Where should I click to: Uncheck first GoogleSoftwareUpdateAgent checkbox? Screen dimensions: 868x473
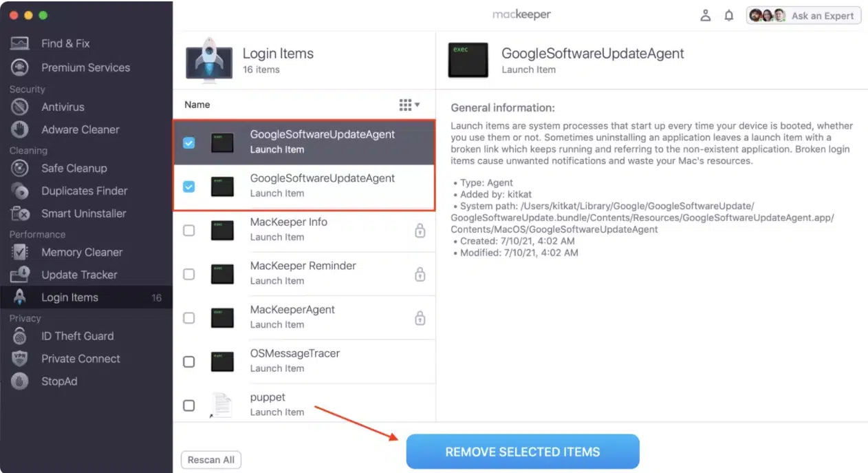coord(188,143)
